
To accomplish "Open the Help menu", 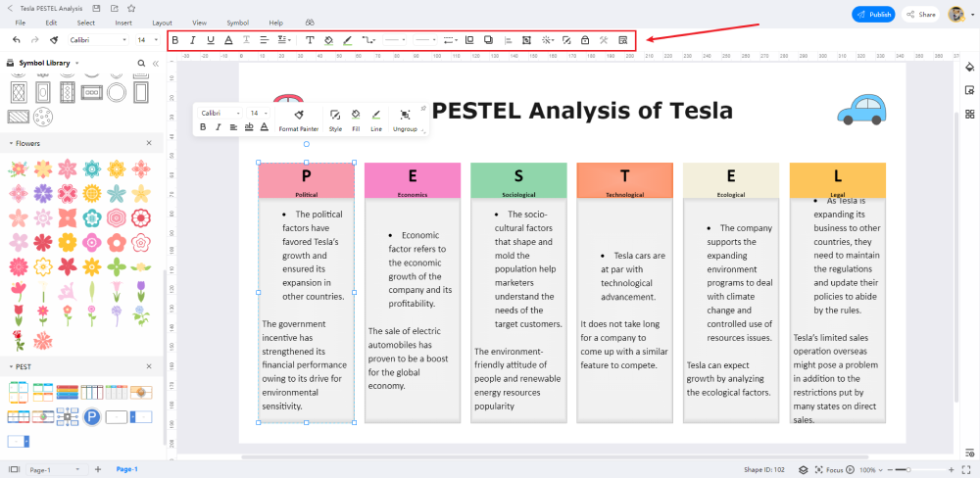I will pyautogui.click(x=275, y=24).
